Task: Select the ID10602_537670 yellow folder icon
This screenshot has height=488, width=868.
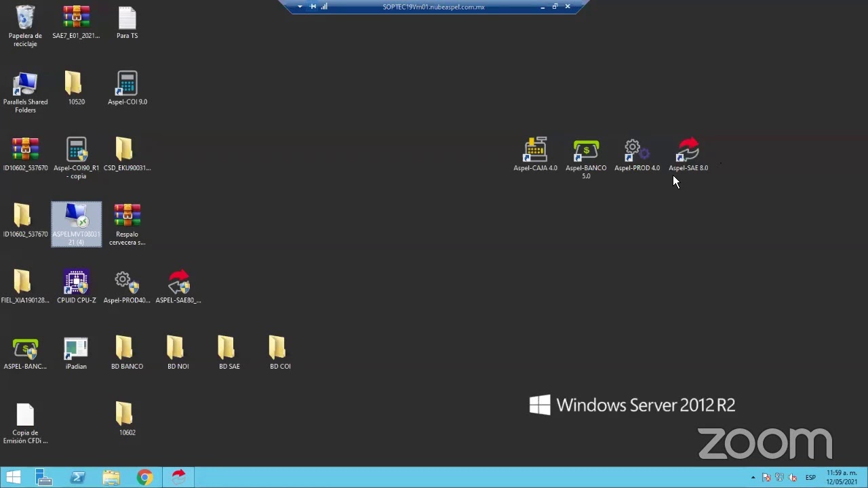Action: tap(25, 220)
